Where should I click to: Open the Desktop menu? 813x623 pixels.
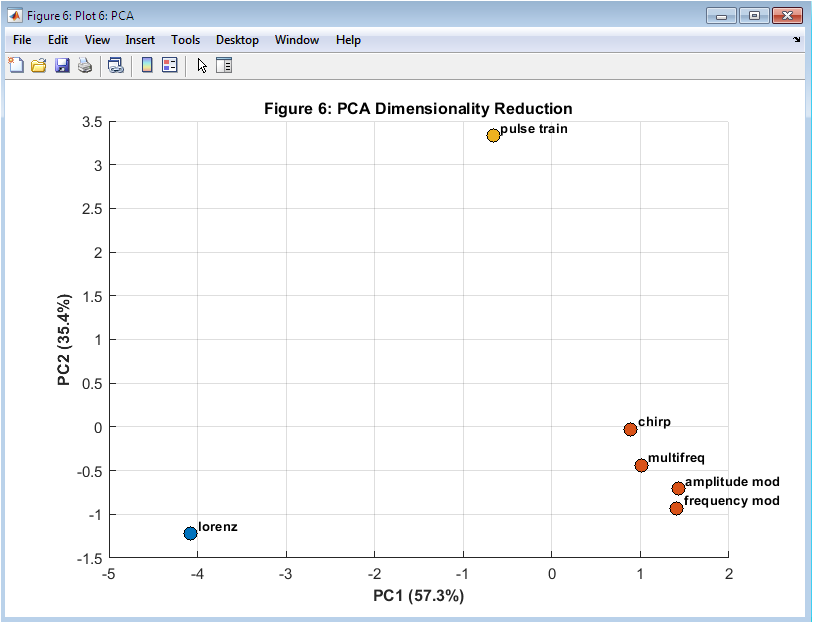pyautogui.click(x=237, y=40)
